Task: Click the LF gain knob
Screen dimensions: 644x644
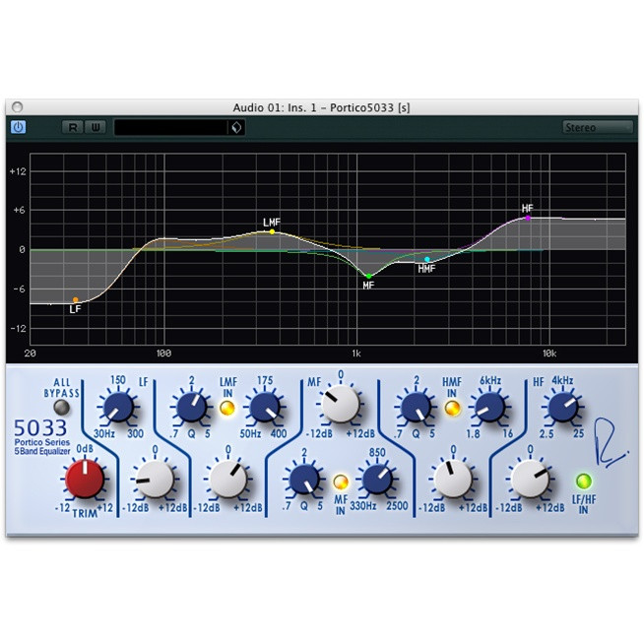Action: [155, 479]
